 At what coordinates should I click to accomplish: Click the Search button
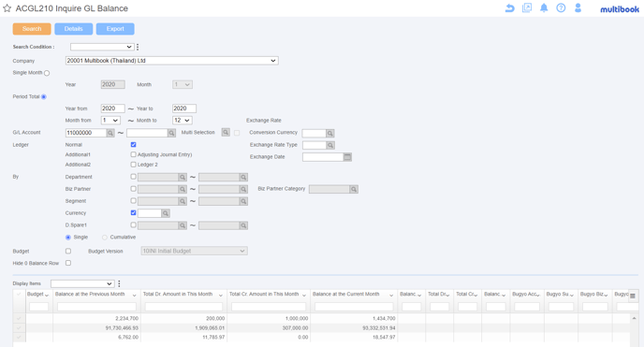click(32, 29)
